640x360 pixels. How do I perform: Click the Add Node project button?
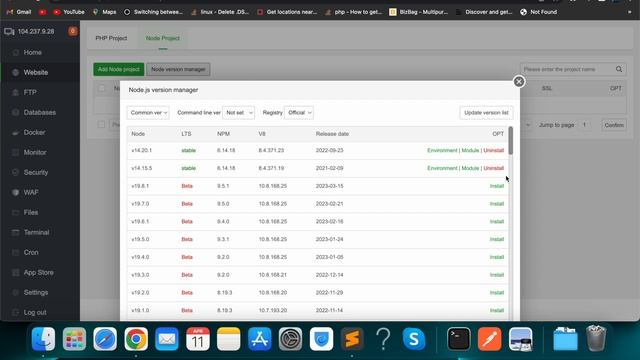tap(119, 69)
